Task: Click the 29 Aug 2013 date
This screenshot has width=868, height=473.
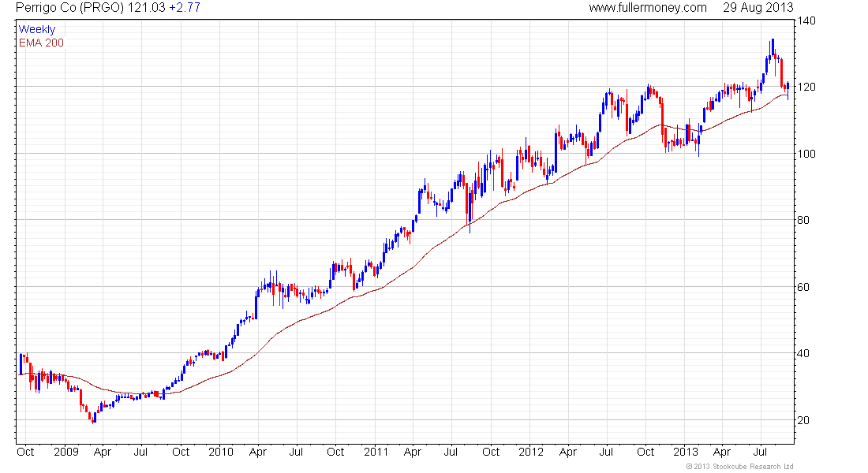Action: (x=758, y=8)
